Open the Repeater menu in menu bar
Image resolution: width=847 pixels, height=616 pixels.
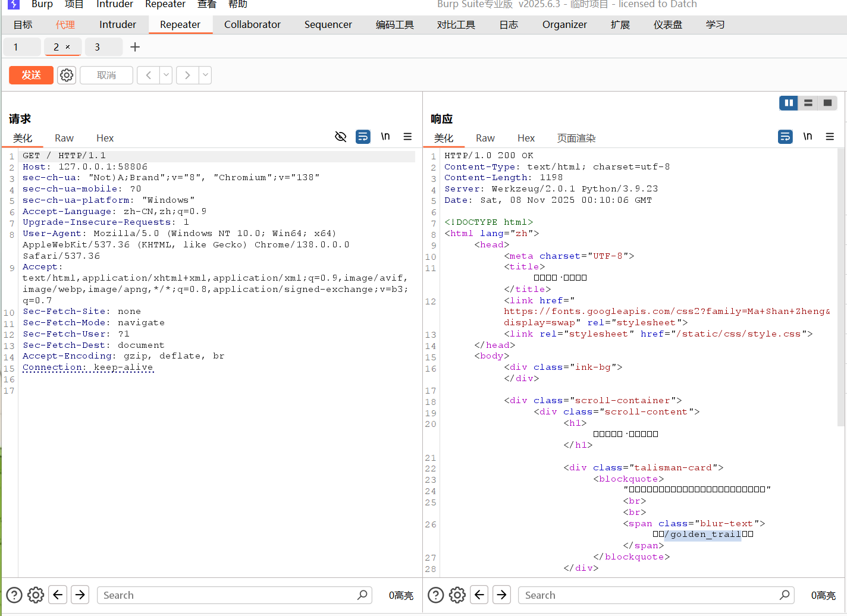(x=165, y=5)
